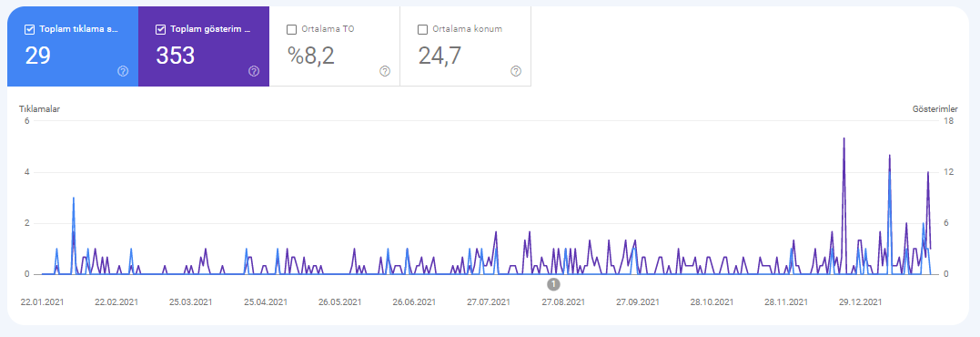
Task: Click the Gösterimler axis title
Action: pyautogui.click(x=935, y=108)
